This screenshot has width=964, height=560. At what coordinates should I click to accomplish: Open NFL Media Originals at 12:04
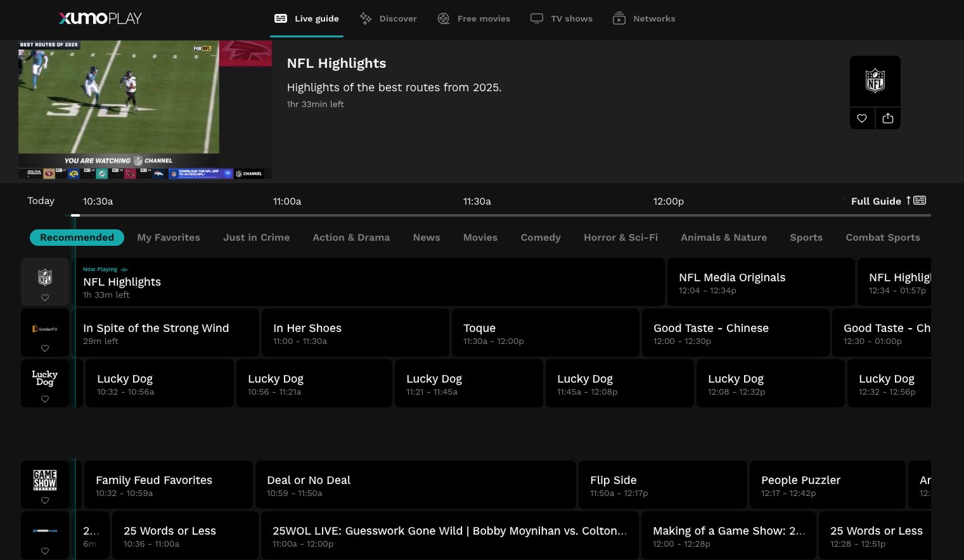761,282
